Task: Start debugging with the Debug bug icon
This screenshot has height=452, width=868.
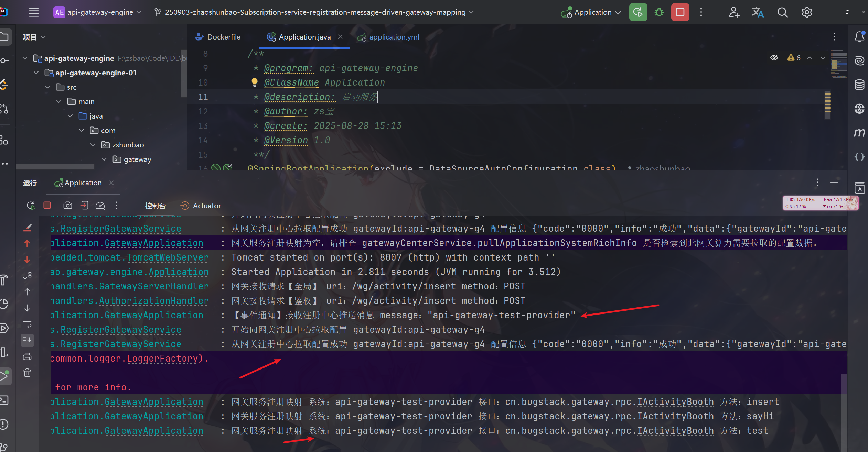Action: point(659,12)
